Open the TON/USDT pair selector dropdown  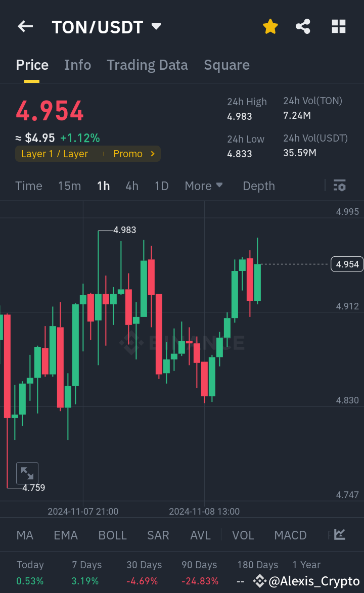[x=156, y=26]
